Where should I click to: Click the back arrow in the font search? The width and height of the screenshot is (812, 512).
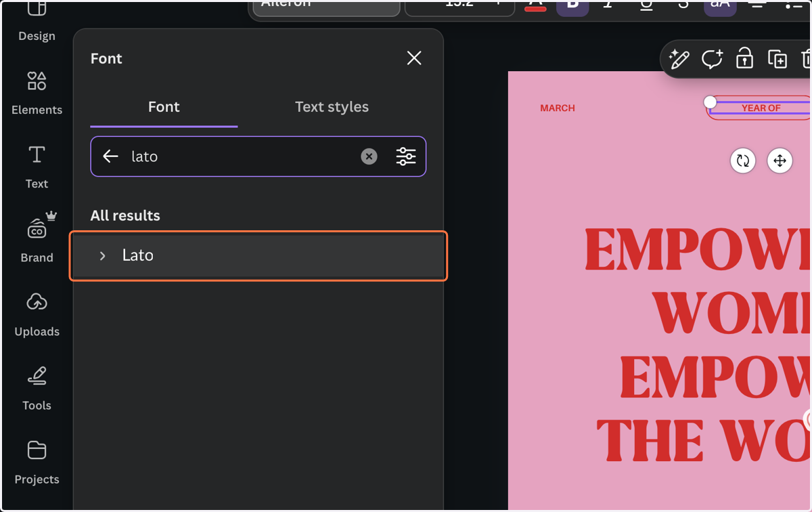tap(110, 156)
